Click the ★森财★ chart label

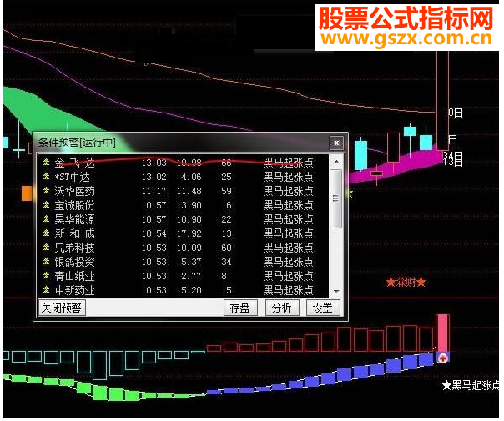coord(406,283)
